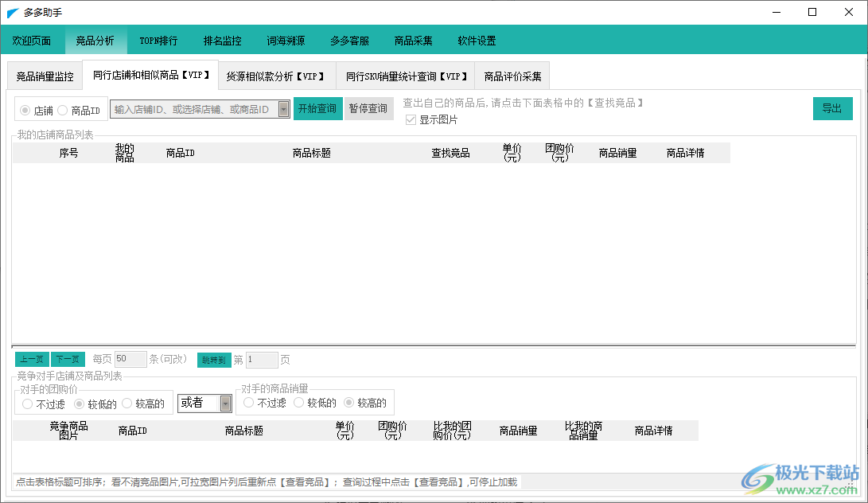868x503 pixels.
Task: Go to next page via 下一页
Action: (x=68, y=359)
